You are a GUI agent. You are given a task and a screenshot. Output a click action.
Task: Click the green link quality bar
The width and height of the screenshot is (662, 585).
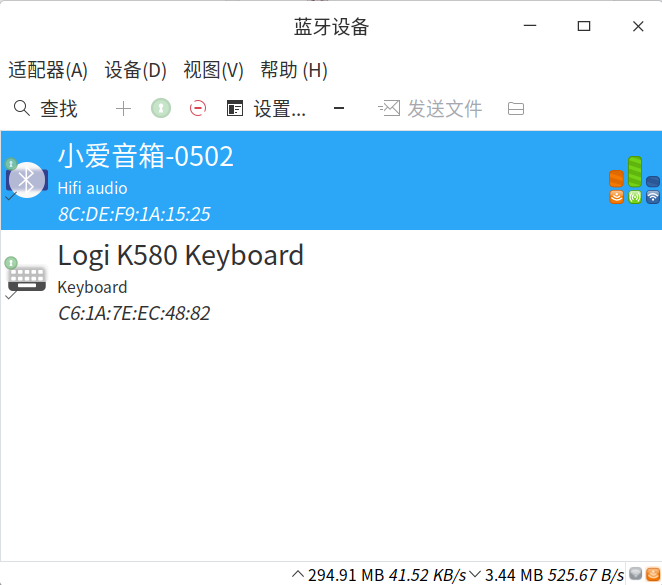coord(635,172)
